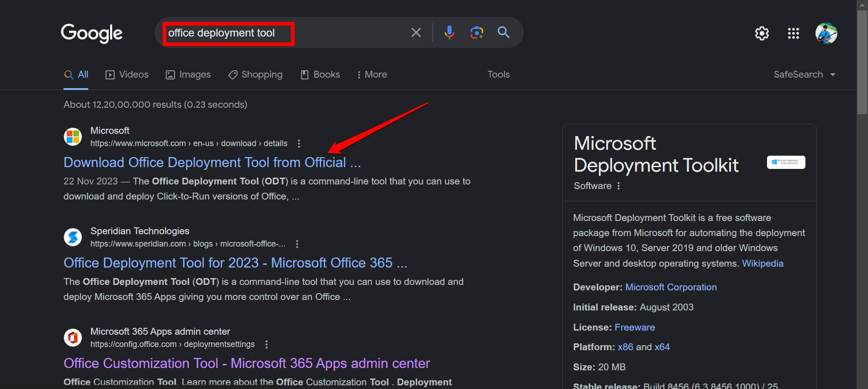Open Office Customization Tool result link
Screen dimensions: 868x389
pos(247,363)
